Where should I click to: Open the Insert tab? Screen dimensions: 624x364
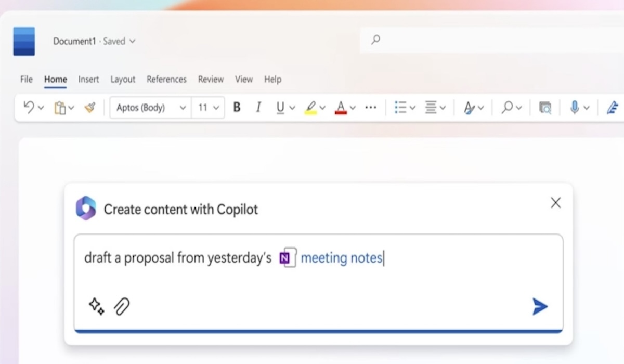point(89,80)
